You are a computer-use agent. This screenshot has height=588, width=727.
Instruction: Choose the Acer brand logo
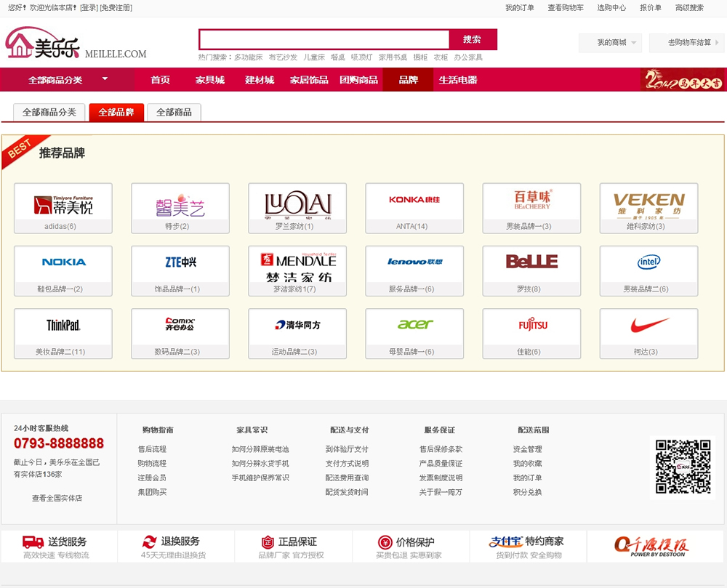click(x=414, y=325)
